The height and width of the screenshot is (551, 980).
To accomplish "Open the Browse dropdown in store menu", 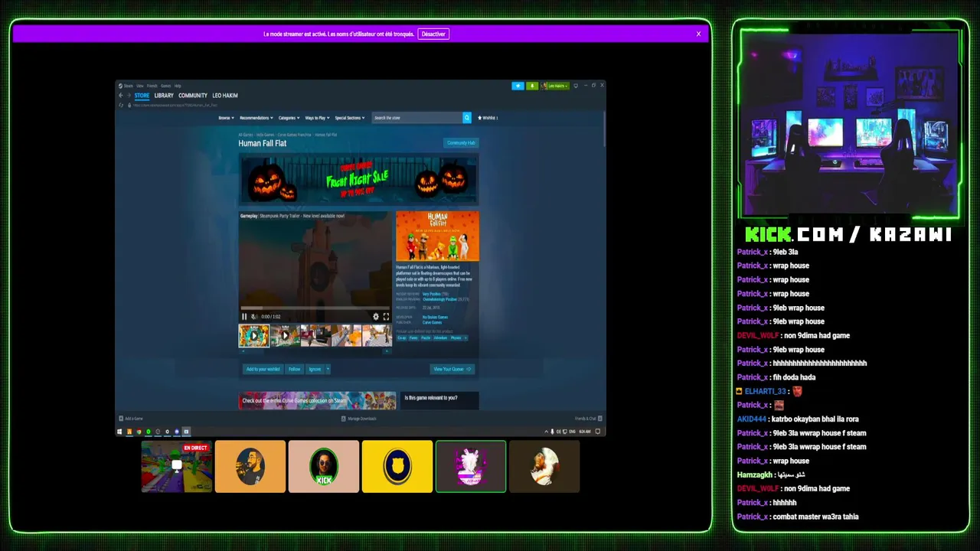I will tap(227, 118).
